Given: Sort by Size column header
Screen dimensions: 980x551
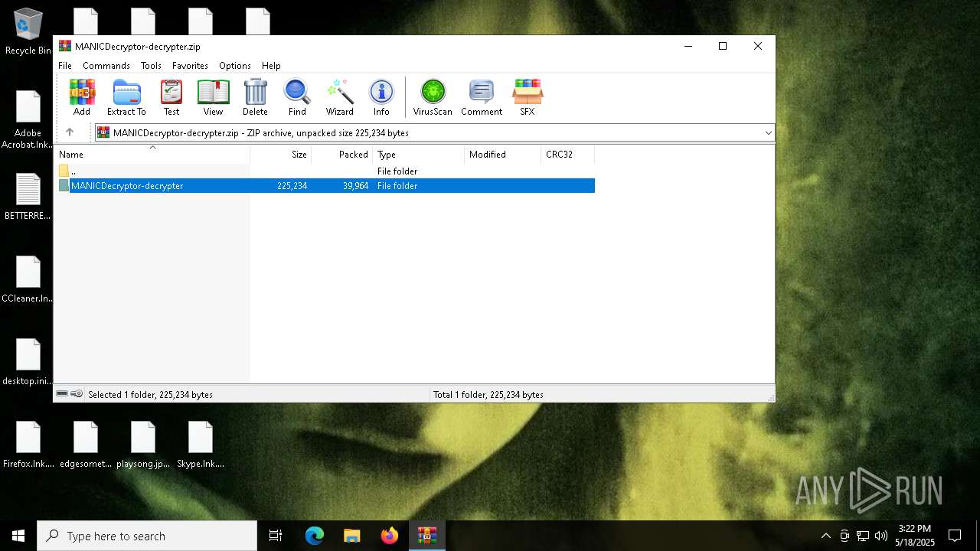Looking at the screenshot, I should [281, 155].
